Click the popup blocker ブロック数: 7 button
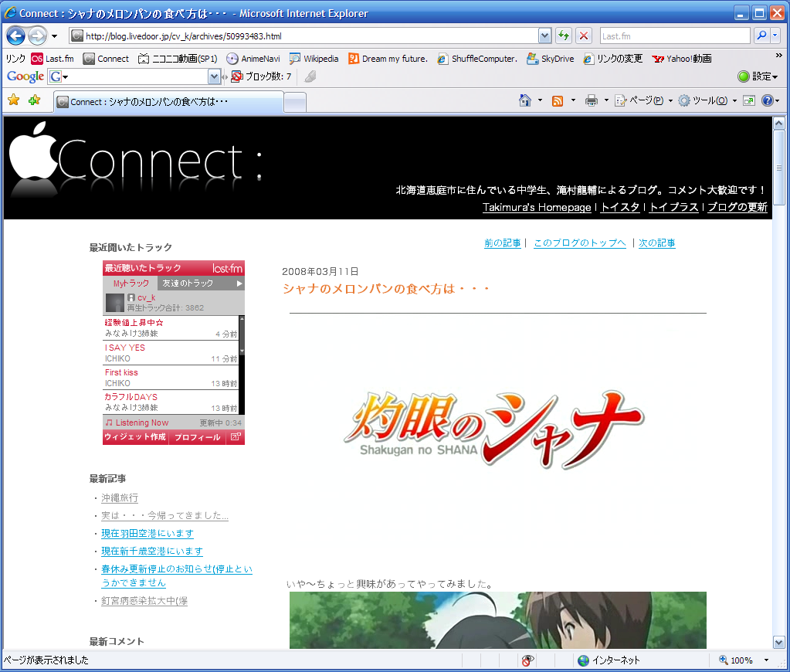 point(262,76)
